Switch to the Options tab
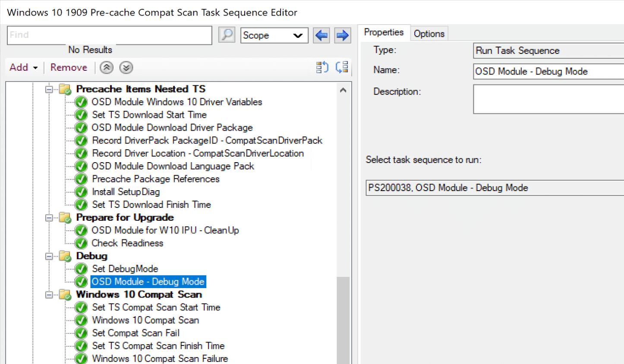This screenshot has height=364, width=624. [429, 33]
